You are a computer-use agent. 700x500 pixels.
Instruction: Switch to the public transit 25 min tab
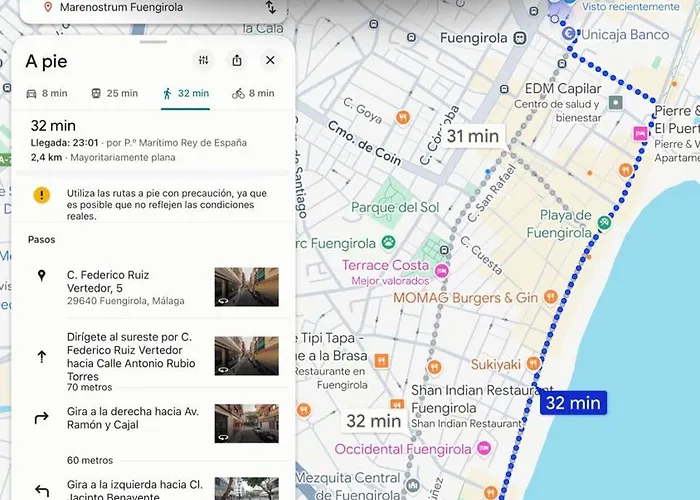114,93
